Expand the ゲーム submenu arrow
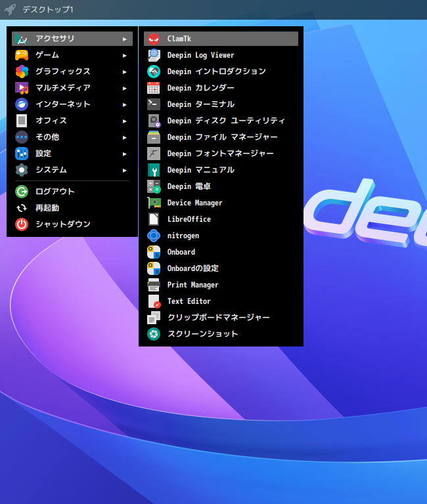 click(125, 56)
